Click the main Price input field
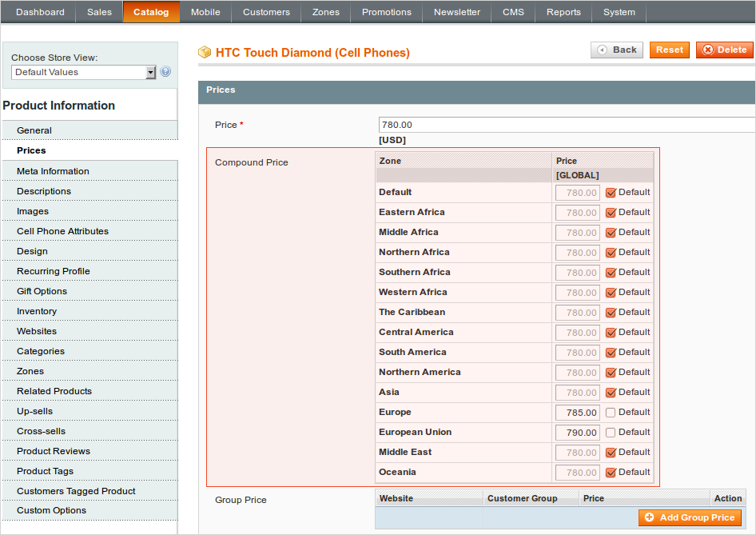This screenshot has width=756, height=535. pos(567,125)
